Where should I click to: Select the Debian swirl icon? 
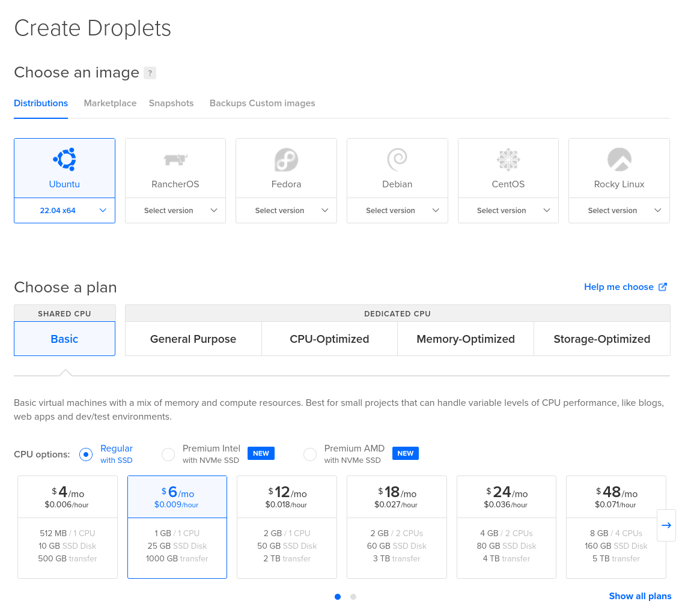click(397, 159)
